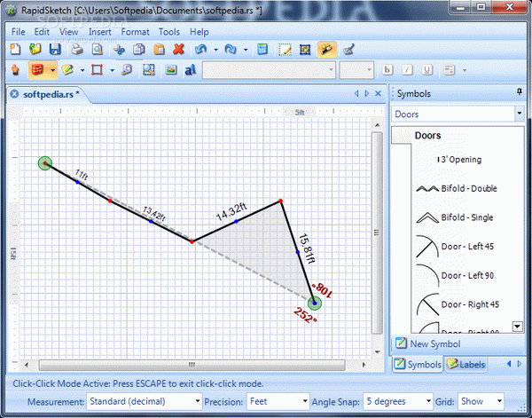Open the redo history dropdown arrow

[246, 50]
